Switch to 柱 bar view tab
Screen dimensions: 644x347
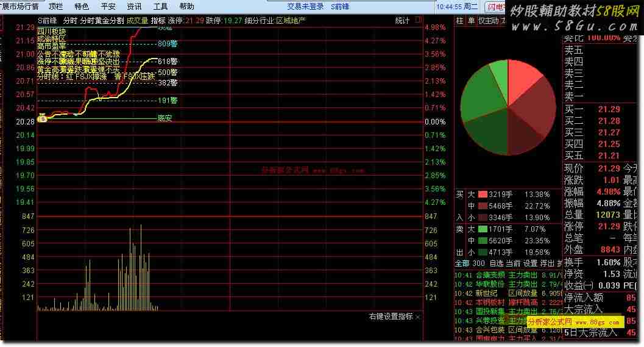pyautogui.click(x=459, y=21)
